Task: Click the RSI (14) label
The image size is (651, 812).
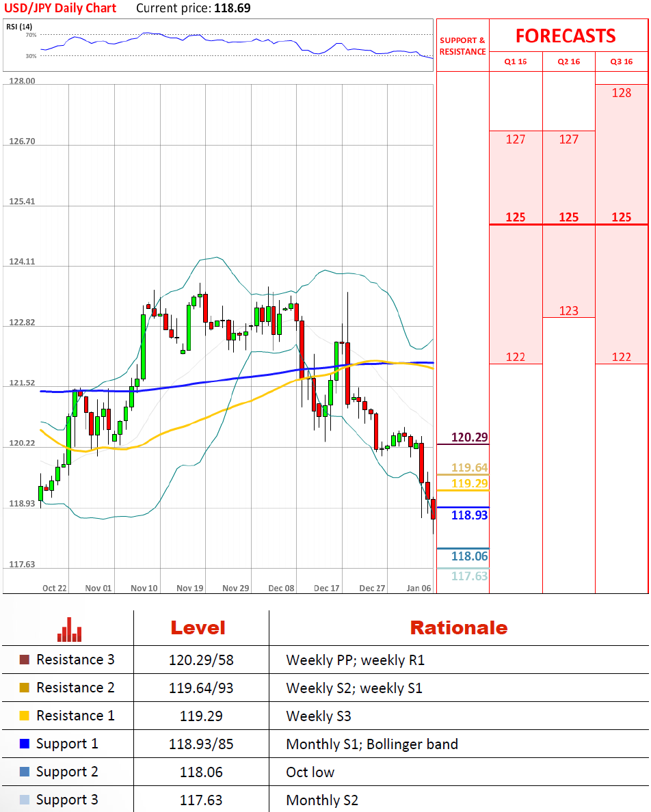Action: coord(19,27)
